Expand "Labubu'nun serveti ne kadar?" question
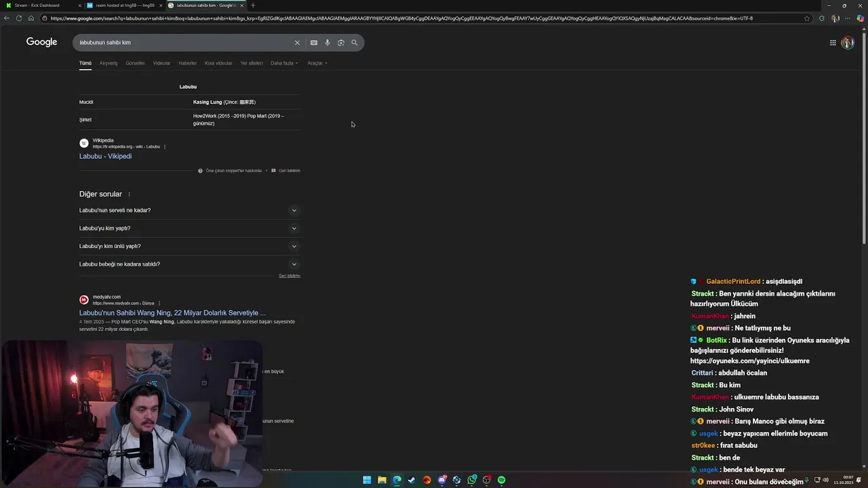 [189, 210]
